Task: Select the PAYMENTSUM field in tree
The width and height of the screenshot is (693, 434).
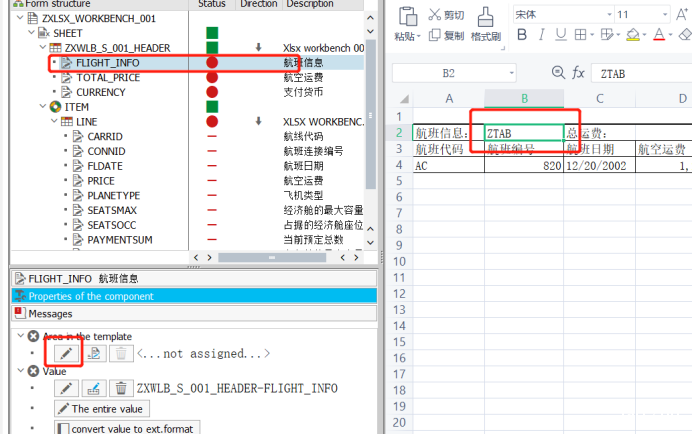Action: coord(120,240)
